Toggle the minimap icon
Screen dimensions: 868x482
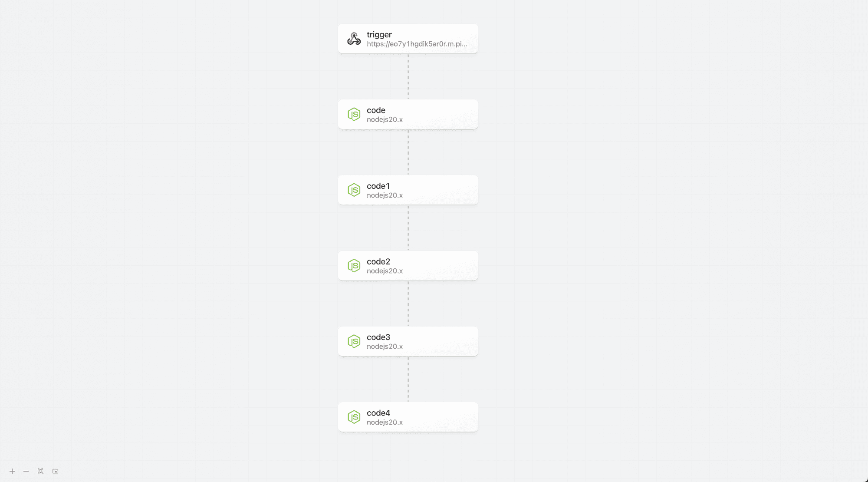point(55,471)
